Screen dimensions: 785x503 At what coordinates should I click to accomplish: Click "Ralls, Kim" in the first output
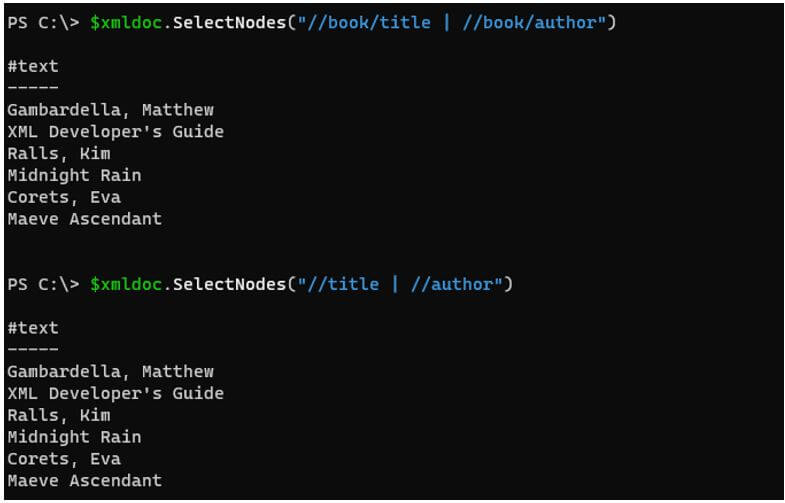point(58,154)
